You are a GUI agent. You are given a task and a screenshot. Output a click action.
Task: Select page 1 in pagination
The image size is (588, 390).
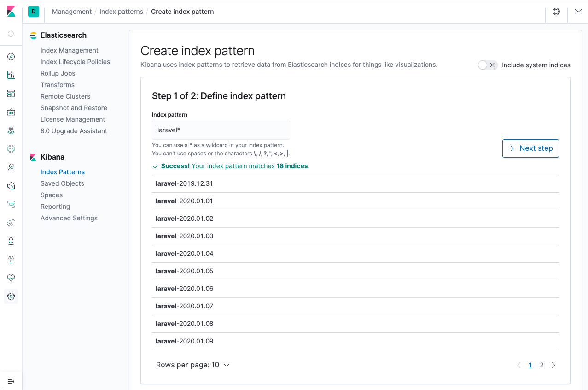click(x=530, y=365)
